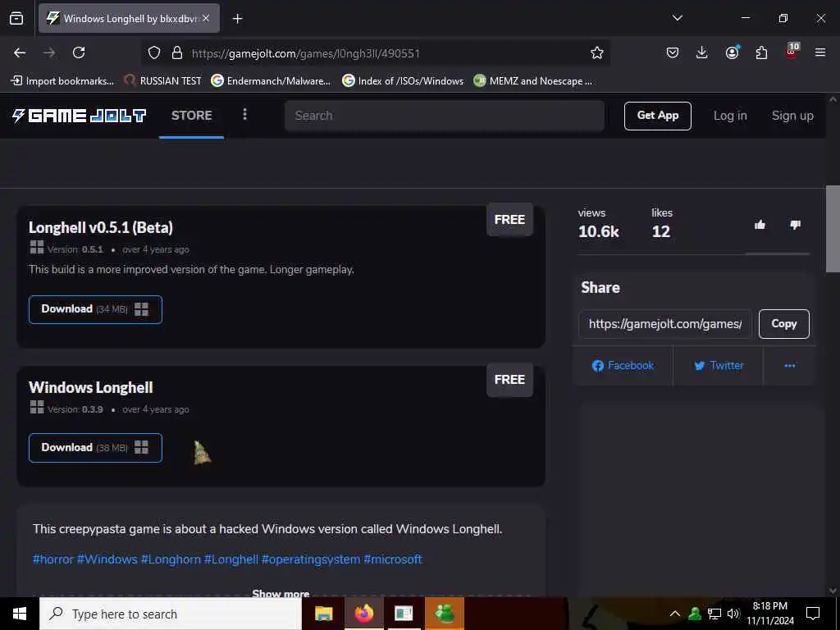Viewport: 840px width, 630px height.
Task: Dislike the game with thumbs down
Action: (x=795, y=225)
